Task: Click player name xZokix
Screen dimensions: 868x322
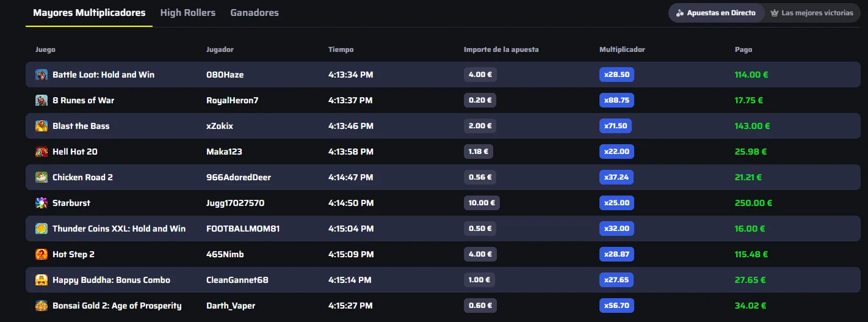Action: click(x=220, y=126)
